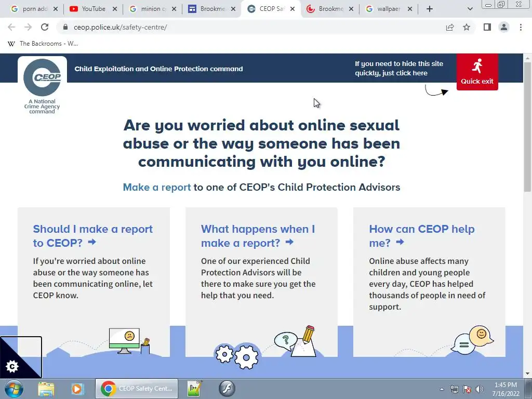
Task: Open Windows Explorer from taskbar
Action: [x=46, y=389]
